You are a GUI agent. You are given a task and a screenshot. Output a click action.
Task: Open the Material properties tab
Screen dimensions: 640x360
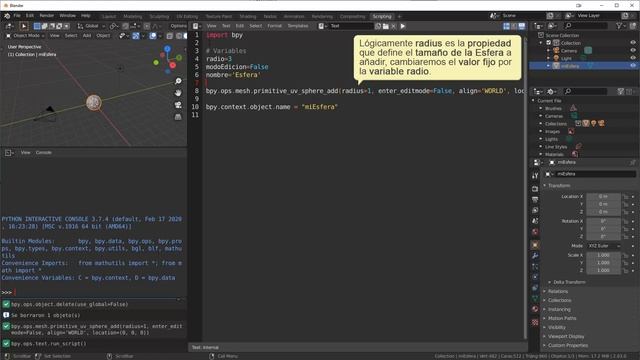click(x=535, y=309)
